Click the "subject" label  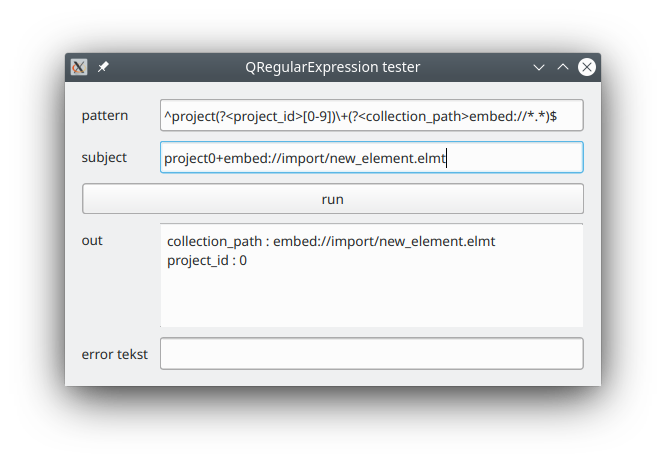click(104, 157)
